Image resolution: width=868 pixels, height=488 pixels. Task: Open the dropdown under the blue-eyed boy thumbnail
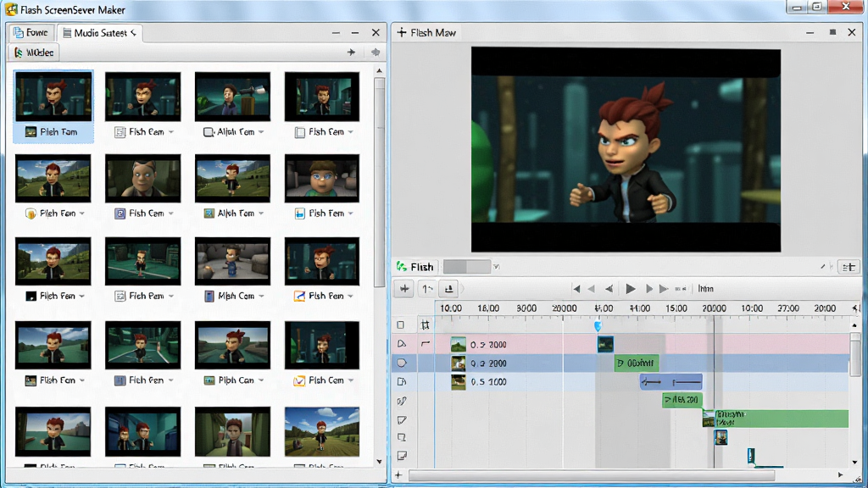[x=350, y=213]
